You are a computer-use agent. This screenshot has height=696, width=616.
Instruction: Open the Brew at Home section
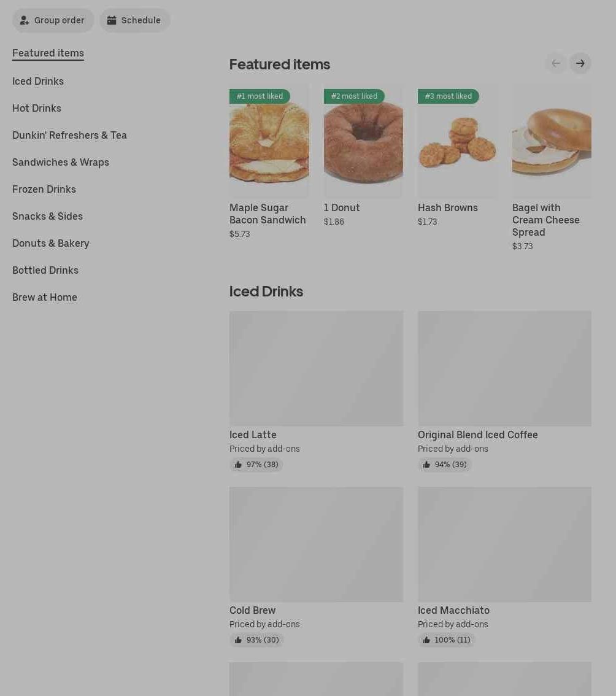[x=44, y=298]
